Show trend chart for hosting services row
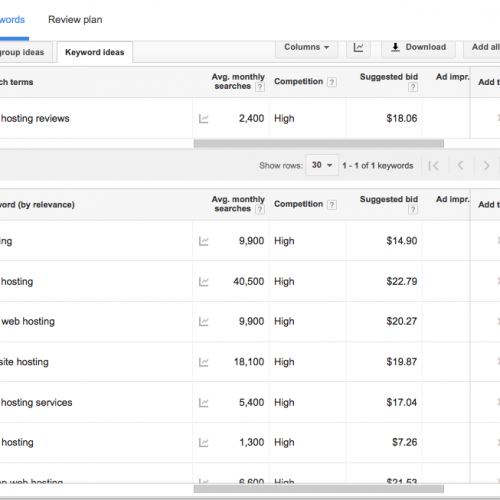Image resolution: width=500 pixels, height=500 pixels. 204,403
